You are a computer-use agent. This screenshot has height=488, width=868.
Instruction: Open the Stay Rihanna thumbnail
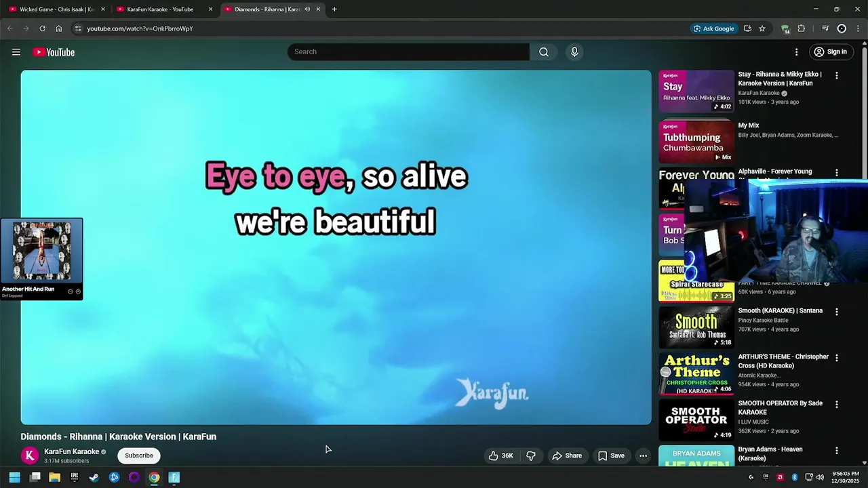[696, 91]
